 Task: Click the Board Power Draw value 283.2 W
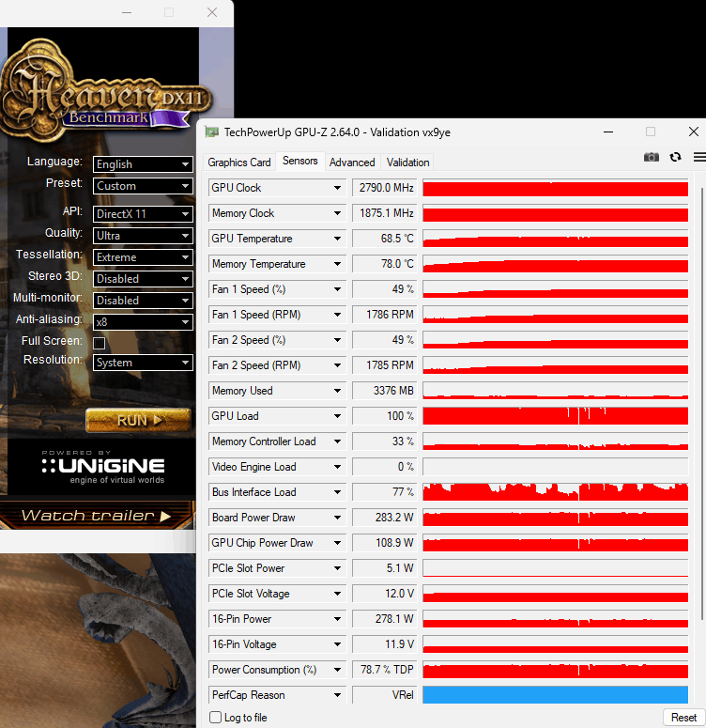coord(385,518)
